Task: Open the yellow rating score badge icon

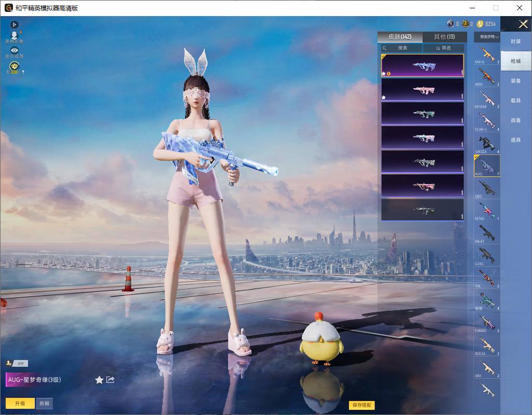Action: point(14,67)
